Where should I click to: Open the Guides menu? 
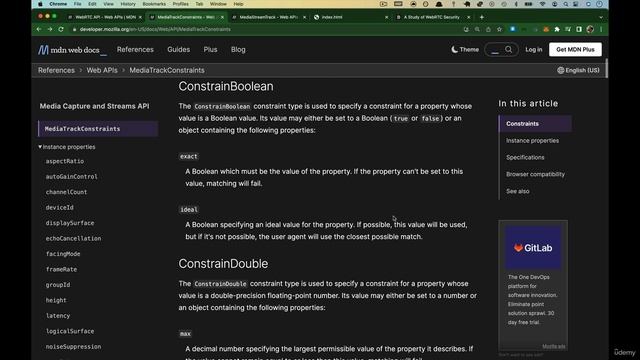[178, 49]
